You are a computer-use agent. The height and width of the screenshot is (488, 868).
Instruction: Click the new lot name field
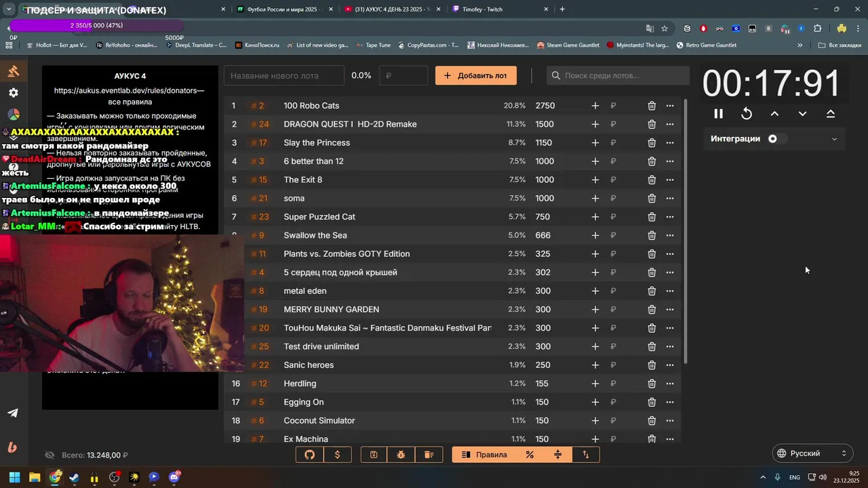pyautogui.click(x=284, y=76)
